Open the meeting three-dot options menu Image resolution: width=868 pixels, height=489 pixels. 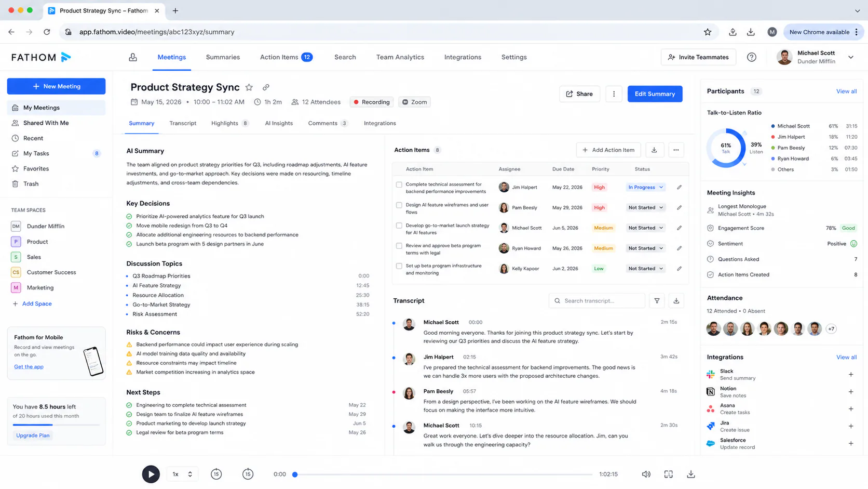tap(614, 94)
